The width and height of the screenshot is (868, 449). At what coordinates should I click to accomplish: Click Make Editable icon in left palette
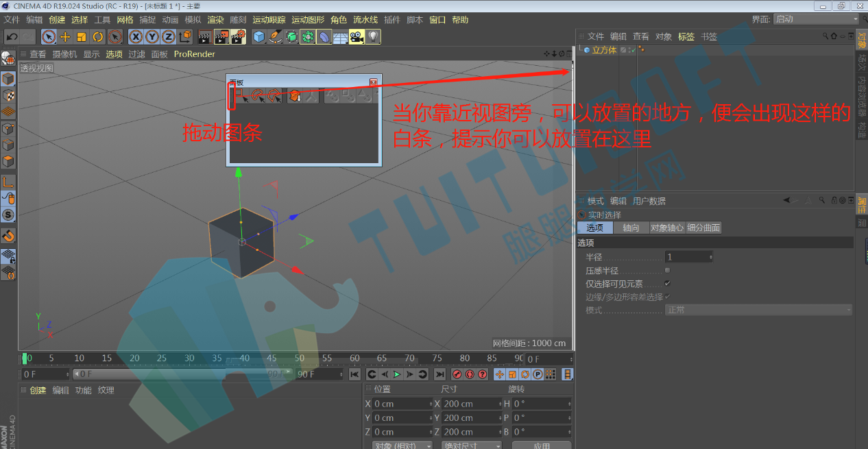8,60
